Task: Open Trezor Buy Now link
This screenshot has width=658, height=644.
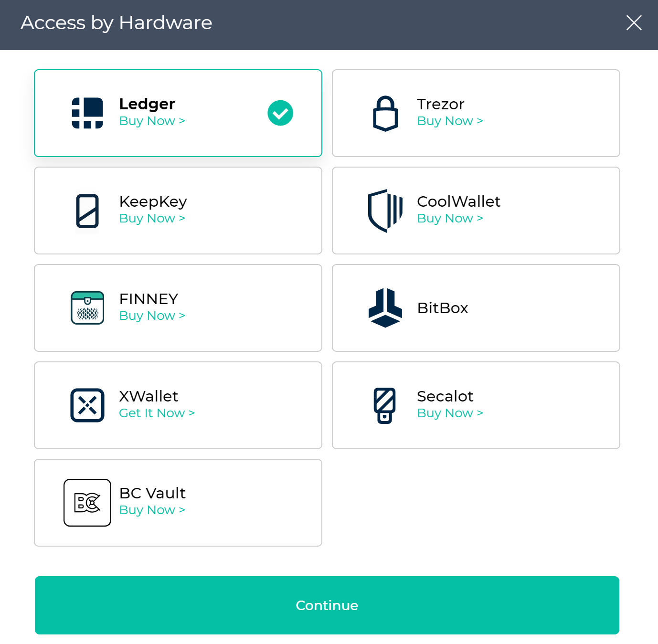Action: click(x=450, y=121)
